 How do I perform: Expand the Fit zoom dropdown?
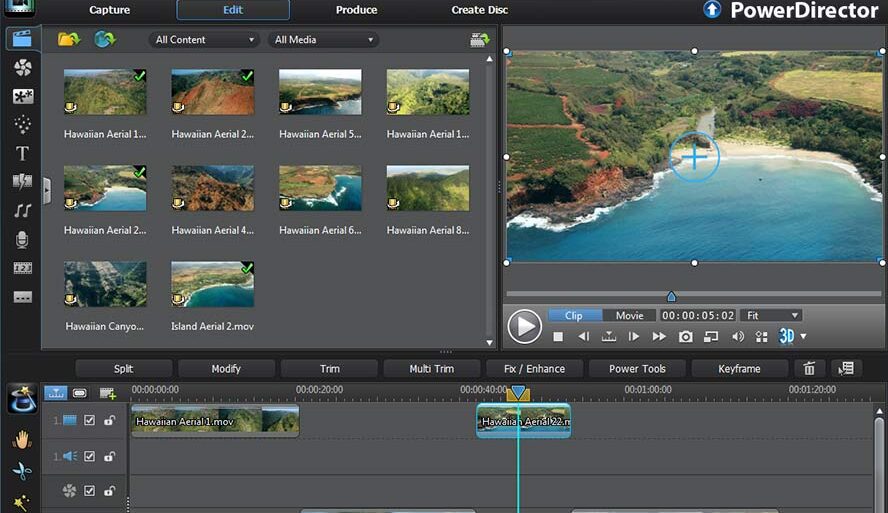(x=772, y=316)
